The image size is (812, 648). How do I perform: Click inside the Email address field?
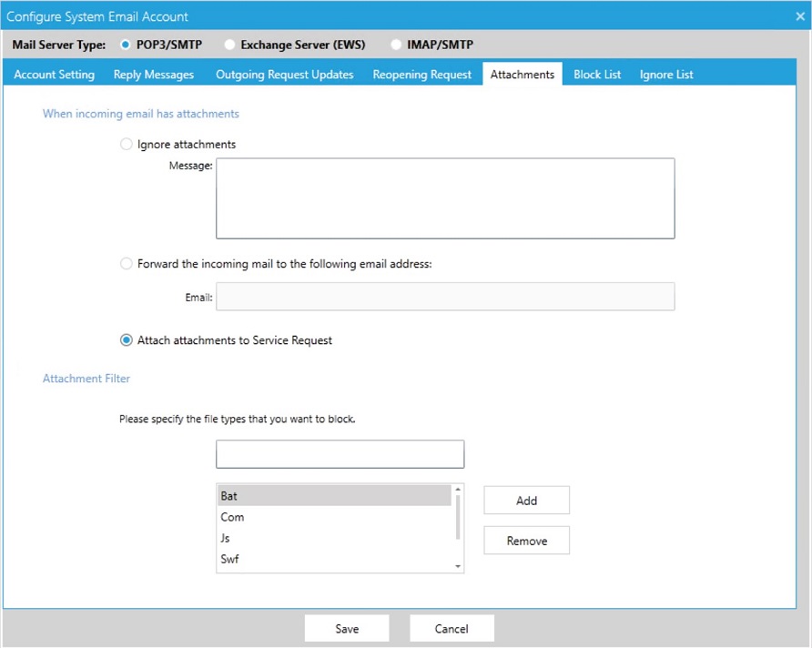(x=445, y=296)
